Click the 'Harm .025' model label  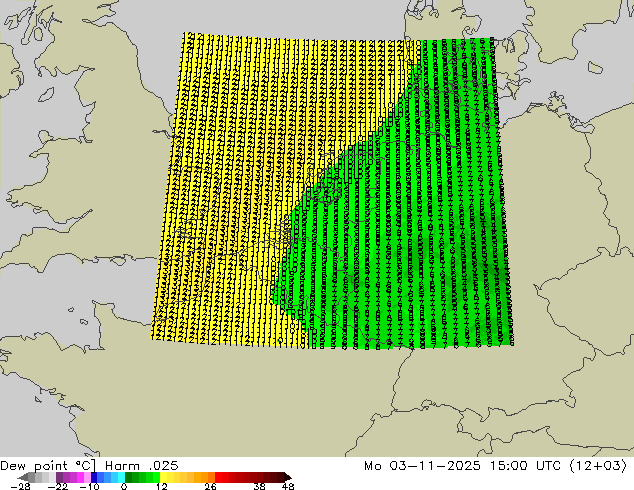[142, 466]
